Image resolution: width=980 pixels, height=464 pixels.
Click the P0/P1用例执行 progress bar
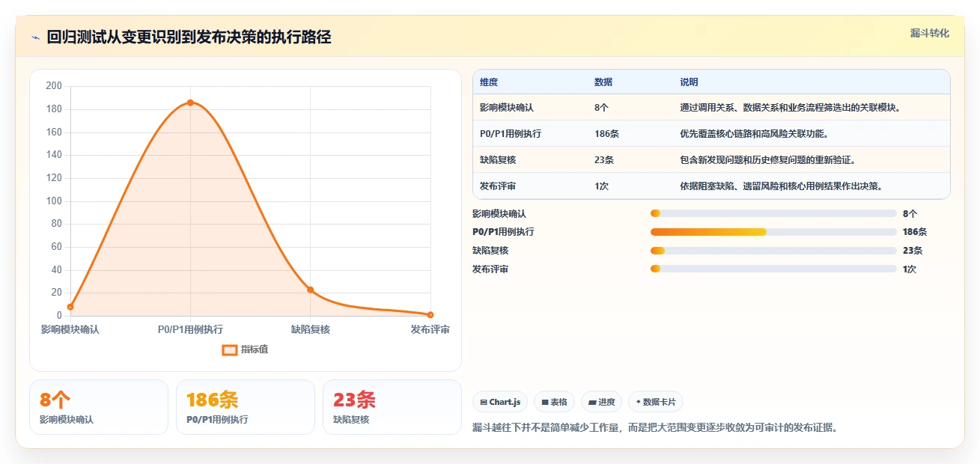coord(773,232)
